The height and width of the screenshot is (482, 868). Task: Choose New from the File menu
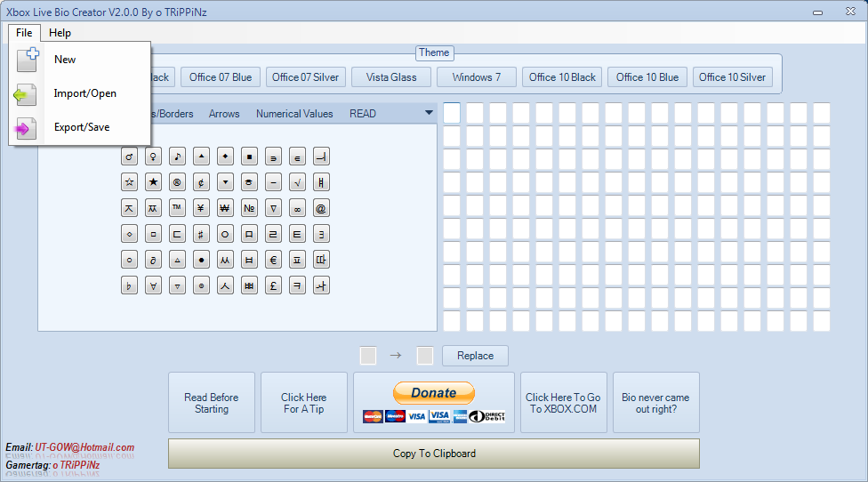pos(80,60)
